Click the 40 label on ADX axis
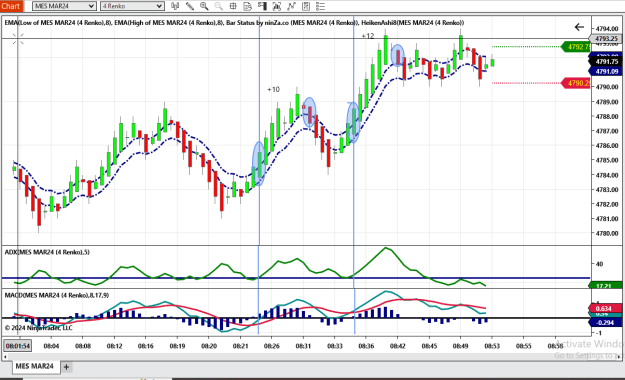This screenshot has width=625, height=380. [599, 264]
